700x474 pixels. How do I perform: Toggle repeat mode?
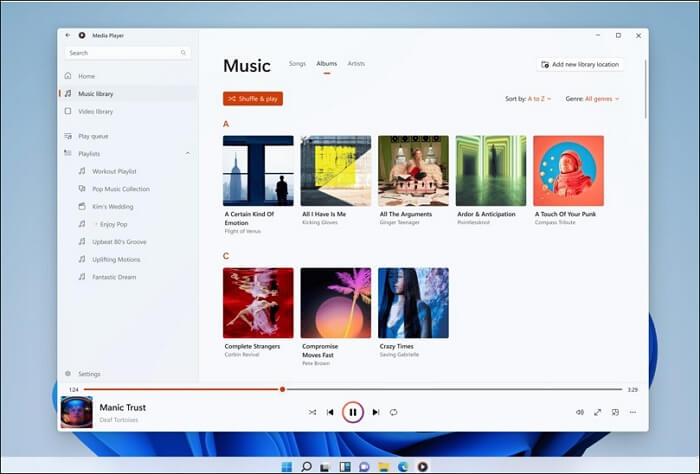click(393, 412)
